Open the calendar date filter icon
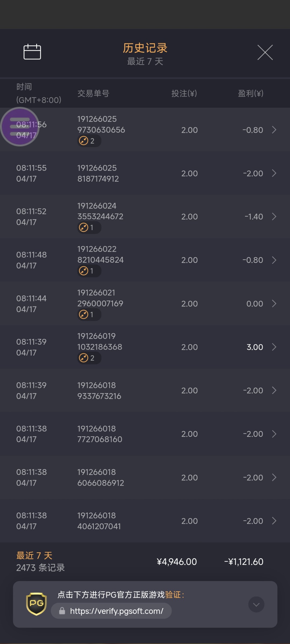This screenshot has width=290, height=644. [x=32, y=52]
